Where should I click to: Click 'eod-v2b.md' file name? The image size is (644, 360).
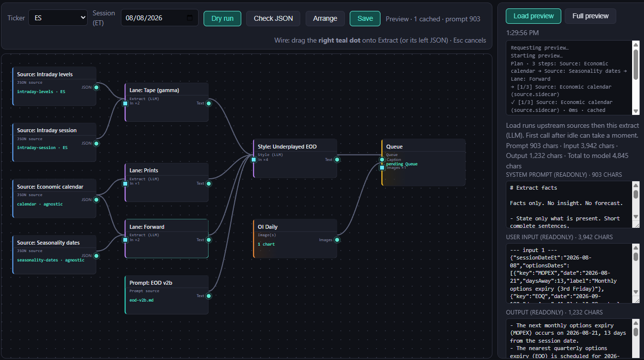(141, 300)
